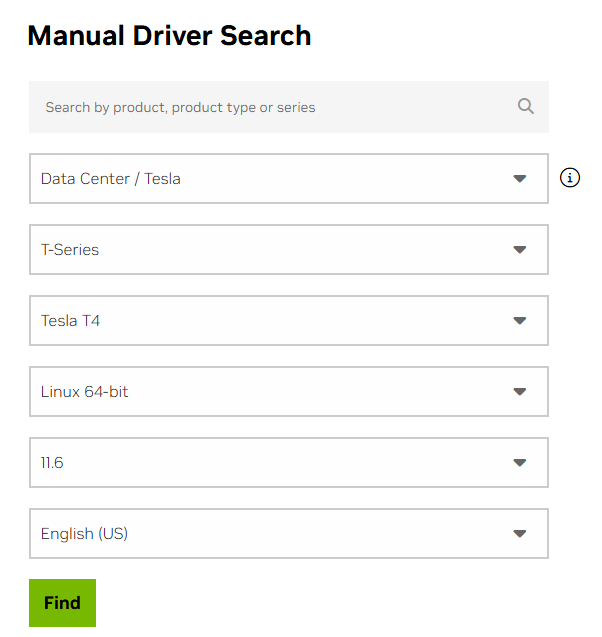Screen dimensions: 602x637
Task: Click the magnifying glass search icon
Action: [x=525, y=106]
